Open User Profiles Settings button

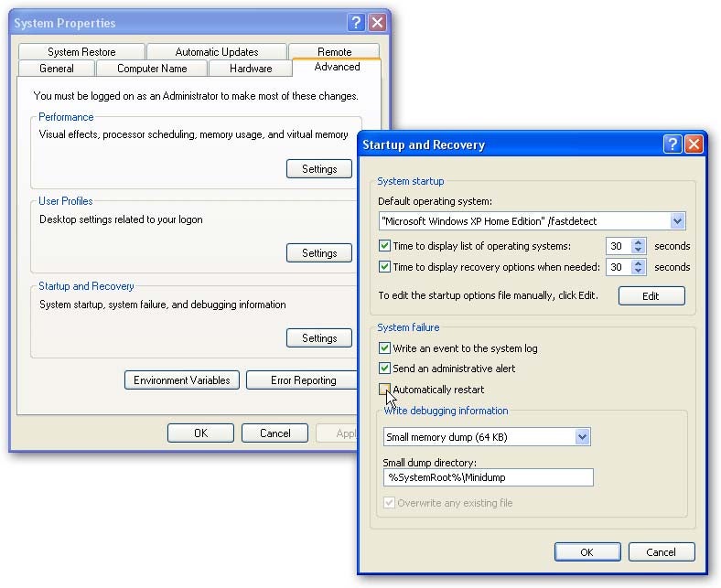pyautogui.click(x=319, y=253)
